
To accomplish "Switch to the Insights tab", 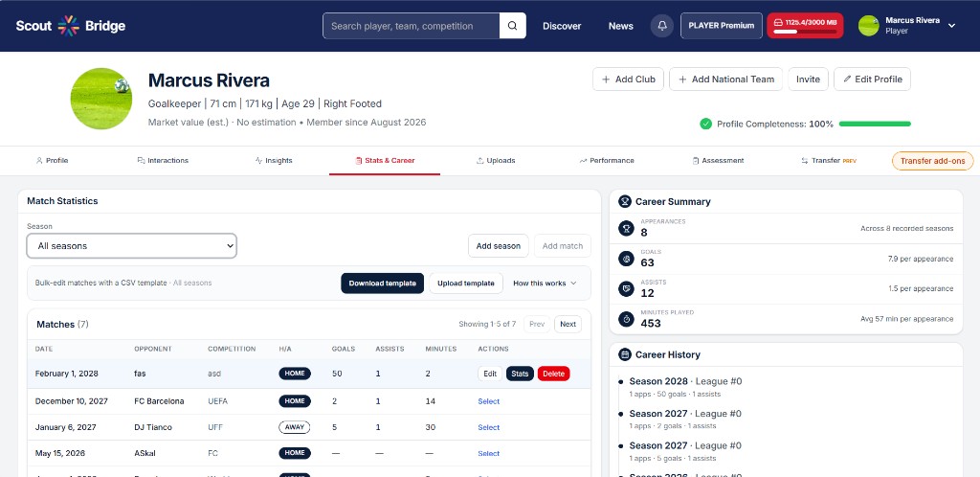I will [274, 161].
